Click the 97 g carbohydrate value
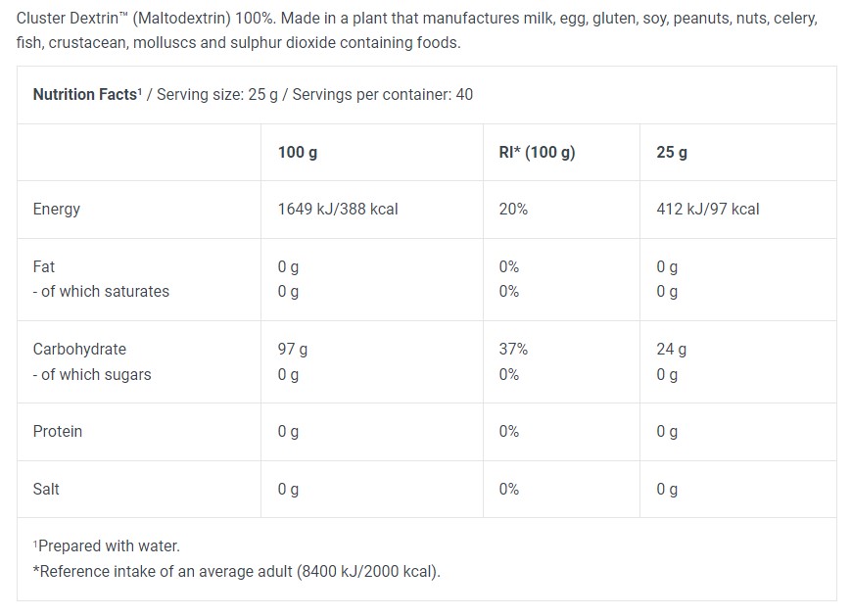This screenshot has width=851, height=616. [293, 349]
